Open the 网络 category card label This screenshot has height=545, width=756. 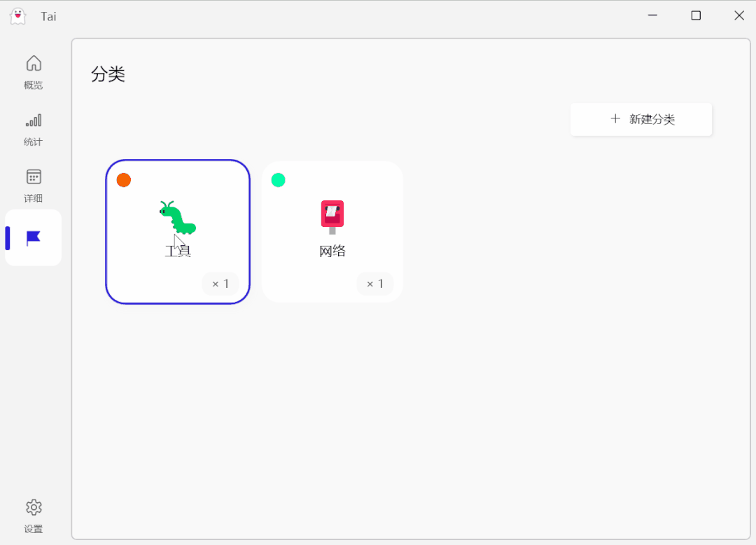[332, 251]
